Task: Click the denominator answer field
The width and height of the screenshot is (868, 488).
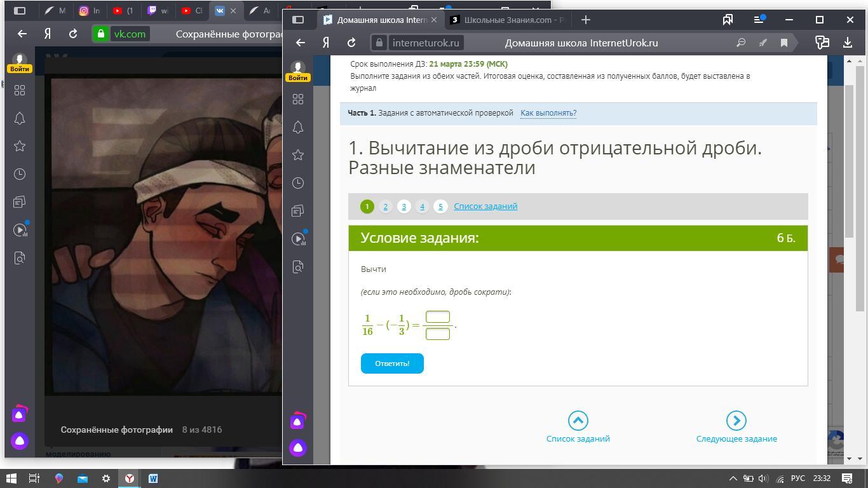Action: point(438,334)
